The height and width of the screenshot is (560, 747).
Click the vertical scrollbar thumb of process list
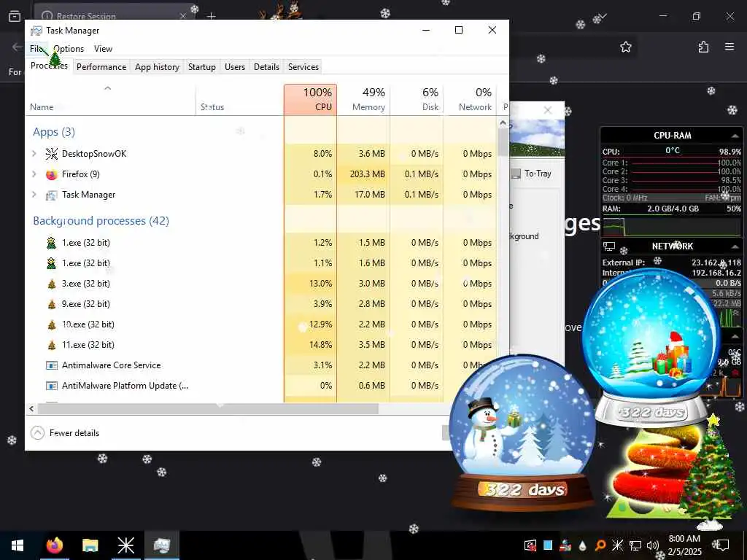tap(503, 142)
